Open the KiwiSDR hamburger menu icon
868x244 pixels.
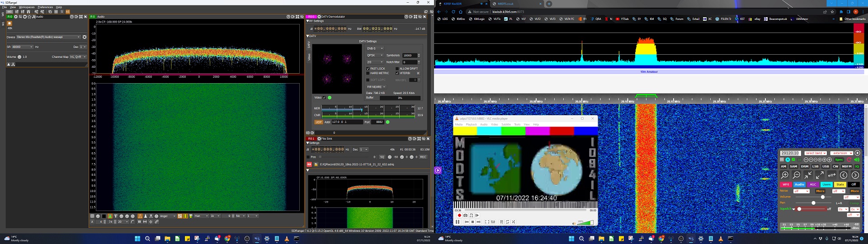click(782, 160)
